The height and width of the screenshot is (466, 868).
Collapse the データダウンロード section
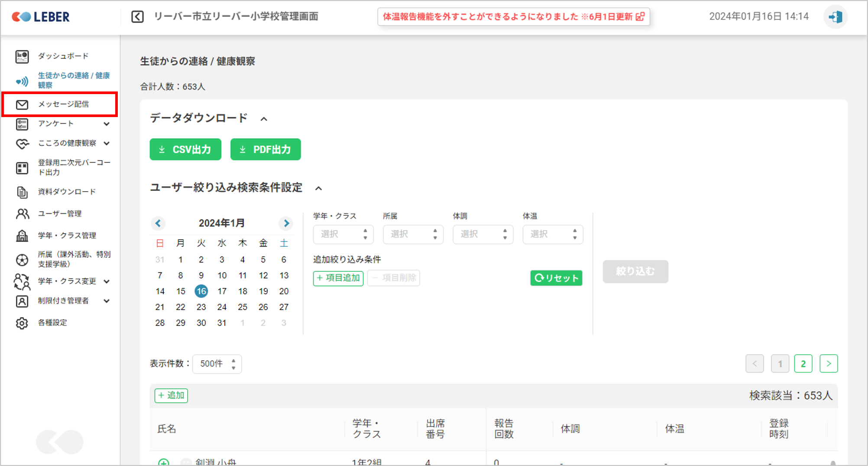(264, 119)
